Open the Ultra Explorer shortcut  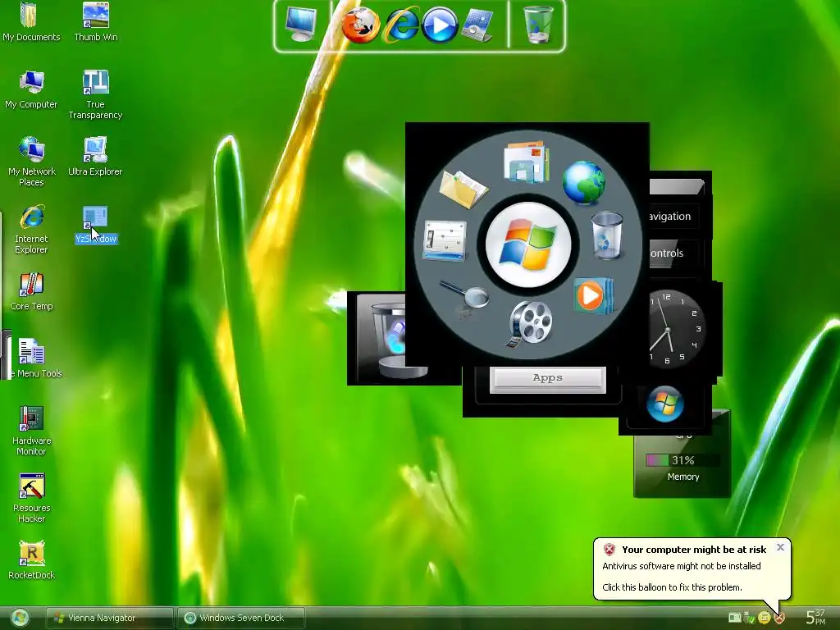[95, 157]
